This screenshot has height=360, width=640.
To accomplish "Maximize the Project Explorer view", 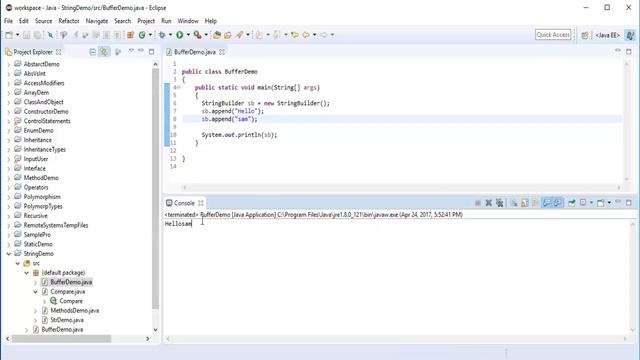I will pyautogui.click(x=151, y=52).
